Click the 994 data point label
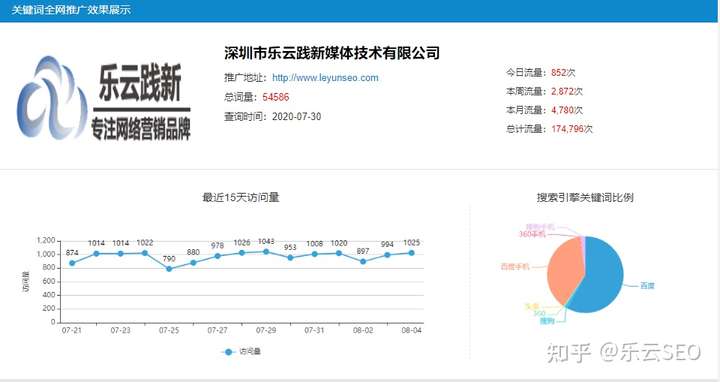 387,244
